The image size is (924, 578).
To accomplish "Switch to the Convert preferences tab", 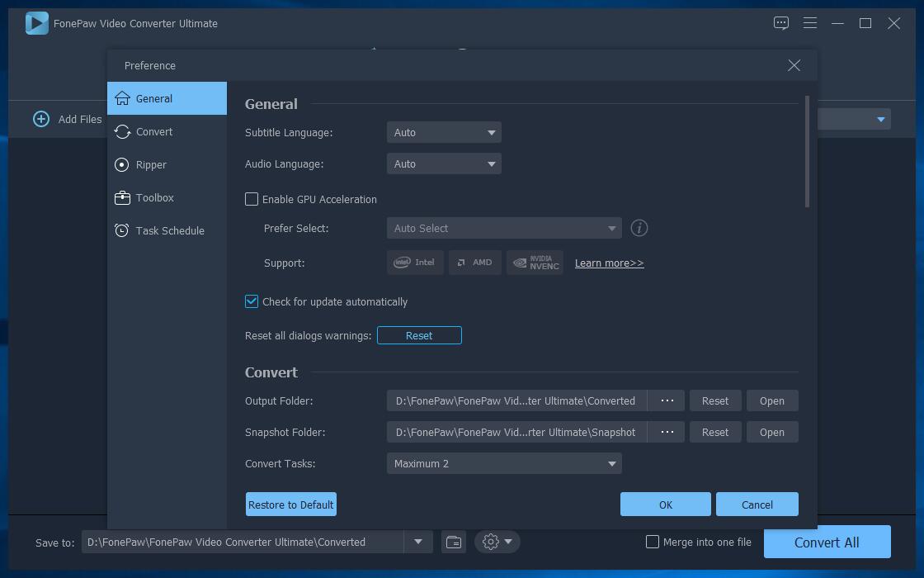I will [x=167, y=131].
